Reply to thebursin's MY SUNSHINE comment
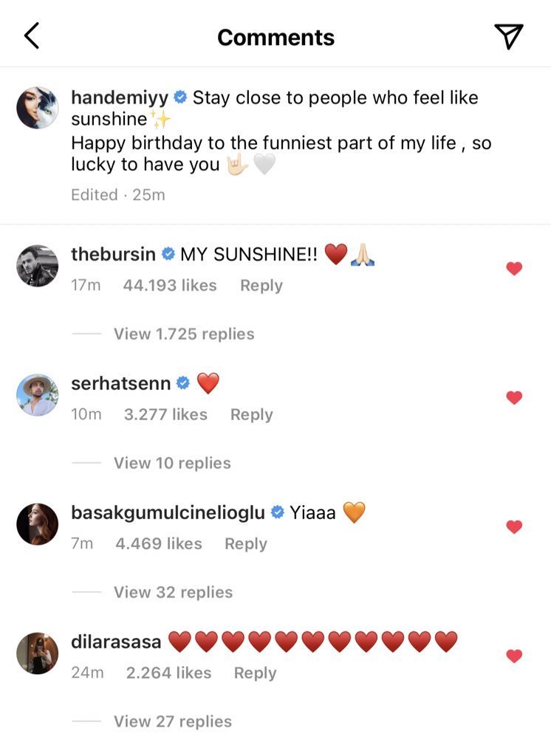This screenshot has width=551, height=756. pos(261,286)
